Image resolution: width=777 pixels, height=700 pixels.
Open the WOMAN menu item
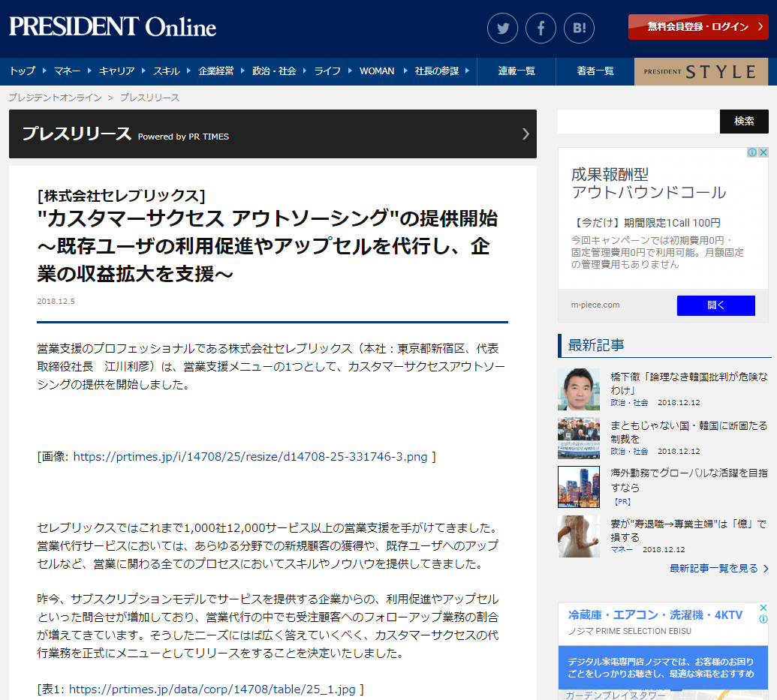tap(377, 71)
